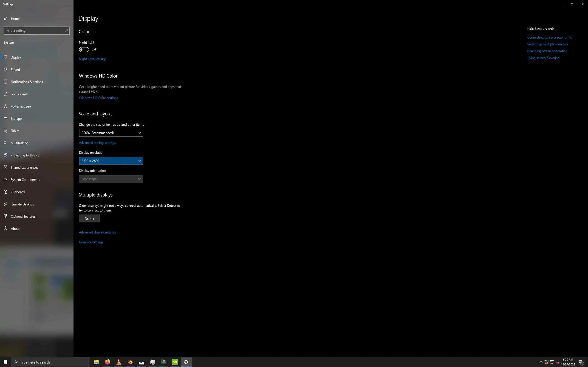Click the Storage drive icon

click(x=6, y=118)
